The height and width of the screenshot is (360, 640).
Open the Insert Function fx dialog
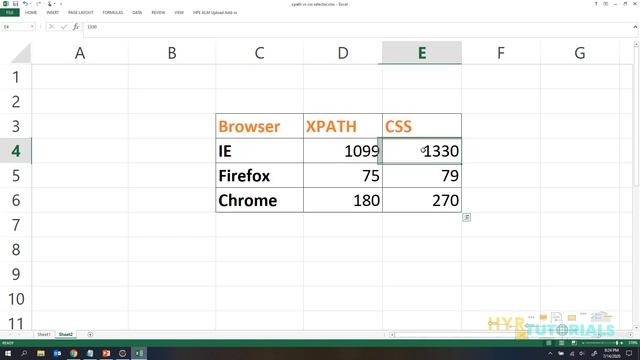pyautogui.click(x=76, y=27)
